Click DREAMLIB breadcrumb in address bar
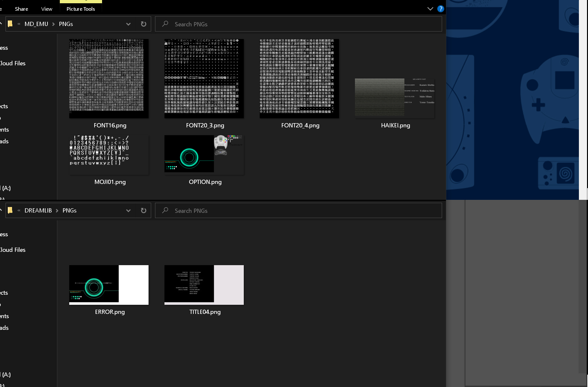The image size is (588, 387). (x=38, y=211)
